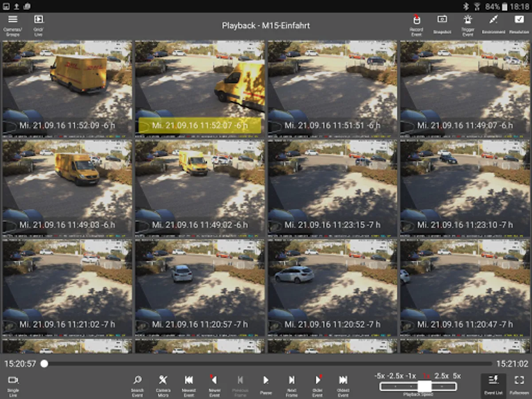Open the Environment tool
The image size is (532, 399).
pos(493,25)
